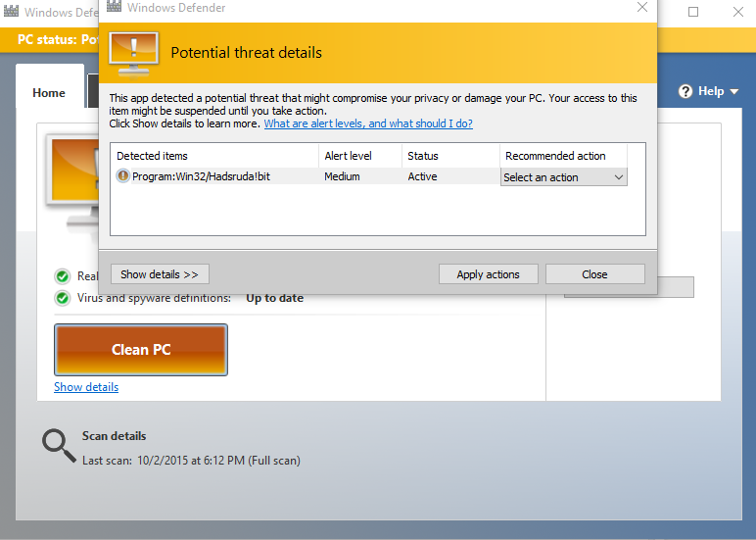
Task: Click the Windows Defender castle icon in dialog title
Action: tap(114, 6)
